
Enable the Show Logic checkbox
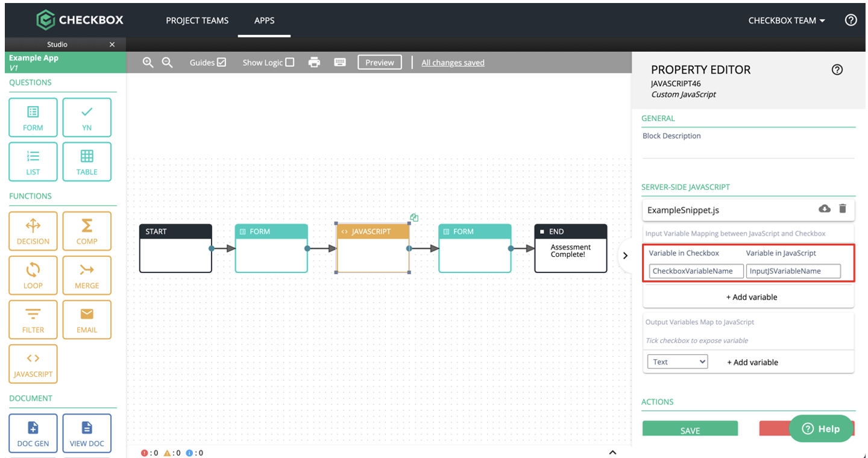click(x=289, y=62)
